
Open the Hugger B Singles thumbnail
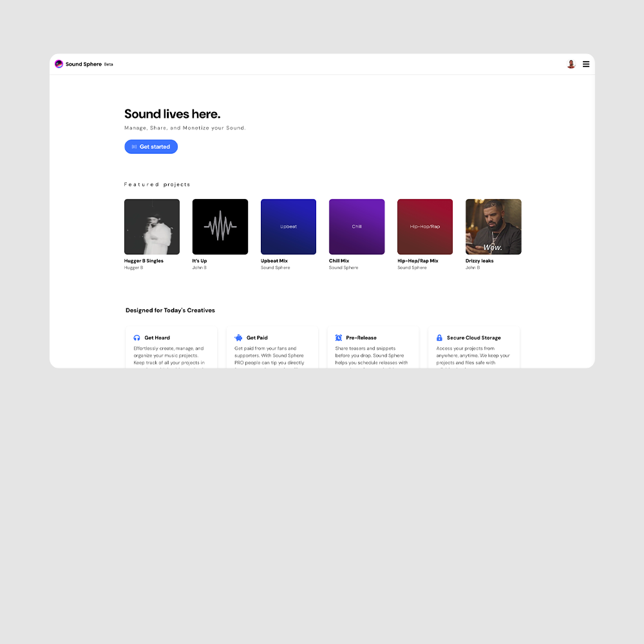click(x=151, y=226)
